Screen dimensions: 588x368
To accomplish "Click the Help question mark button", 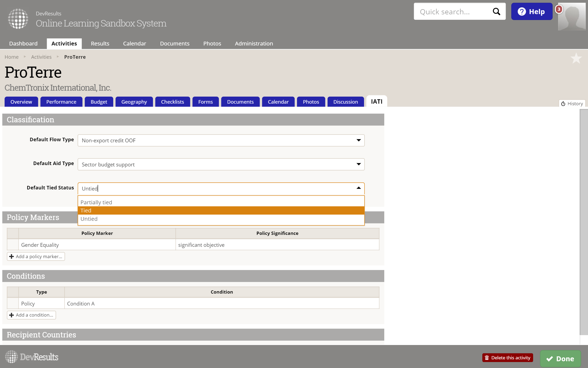I will [532, 12].
